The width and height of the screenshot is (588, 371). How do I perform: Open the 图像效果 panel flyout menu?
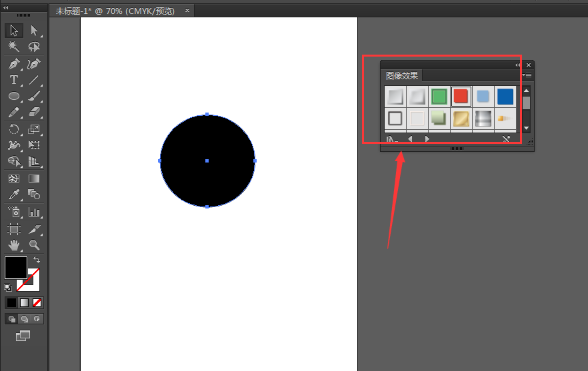(x=527, y=75)
